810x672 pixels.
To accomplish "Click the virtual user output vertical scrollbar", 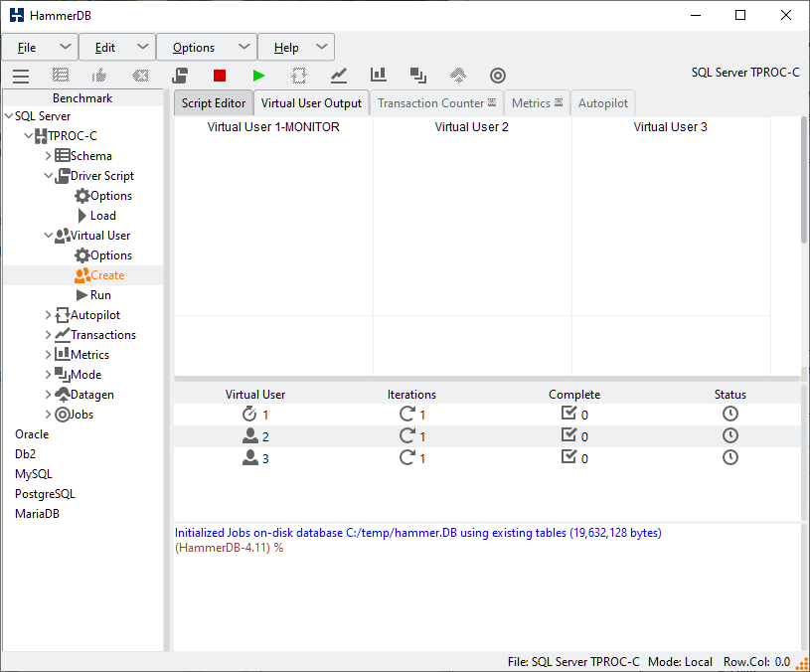I will click(x=804, y=180).
